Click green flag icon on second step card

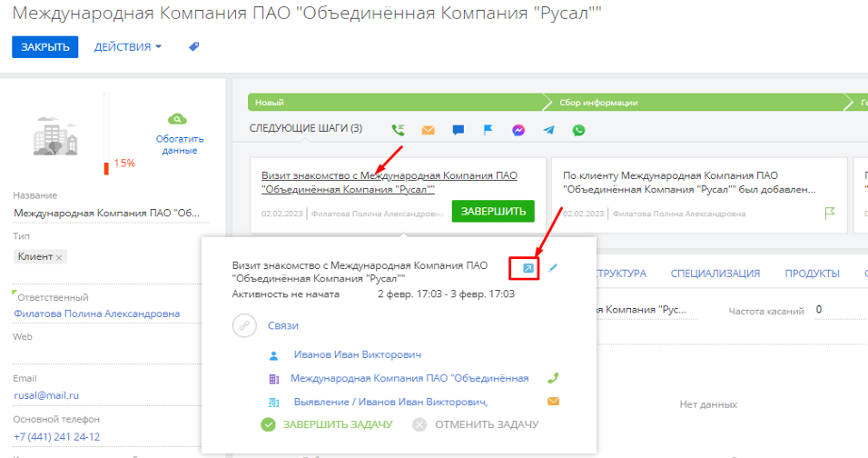pyautogui.click(x=830, y=213)
